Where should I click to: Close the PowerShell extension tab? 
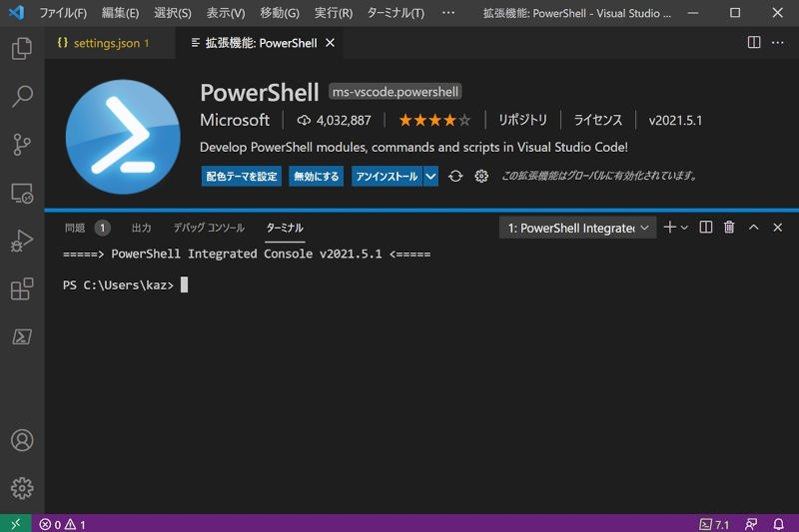pyautogui.click(x=331, y=43)
